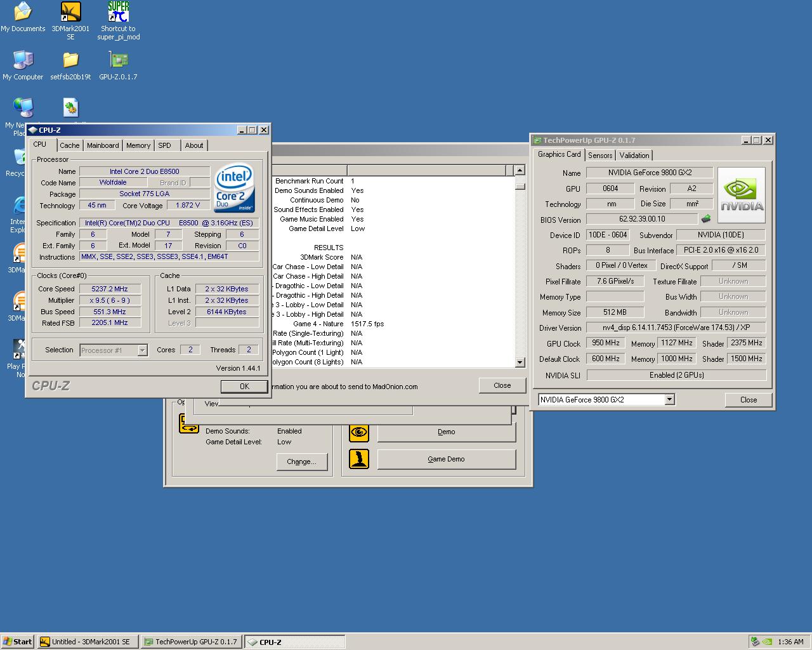Image resolution: width=812 pixels, height=650 pixels.
Task: Click the eye icon beside the Demo button
Action: [x=359, y=432]
